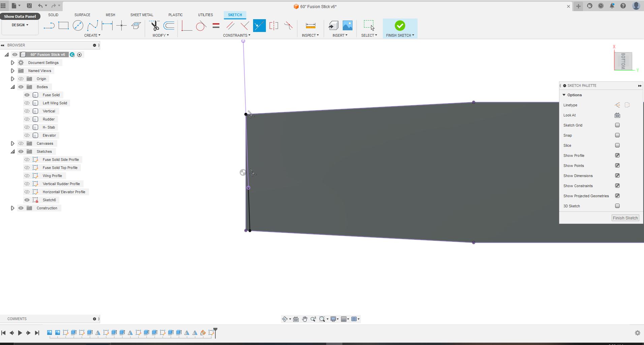The width and height of the screenshot is (644, 345).
Task: Select the 2-Point Rectangle tool
Action: (x=63, y=26)
